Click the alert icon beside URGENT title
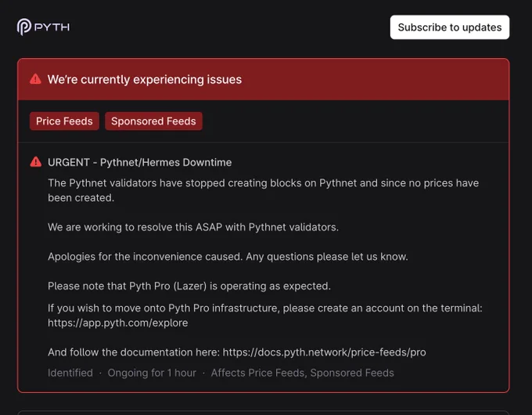532x415 pixels. click(36, 162)
